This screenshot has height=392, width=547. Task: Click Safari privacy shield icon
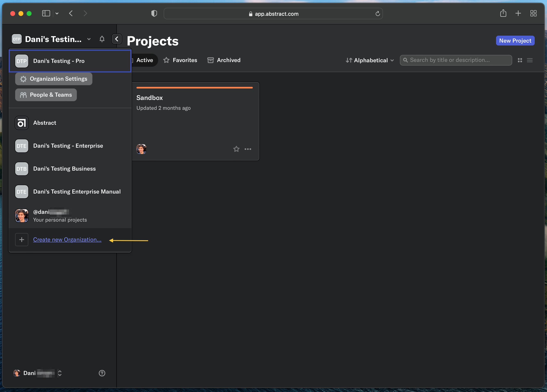click(x=154, y=14)
